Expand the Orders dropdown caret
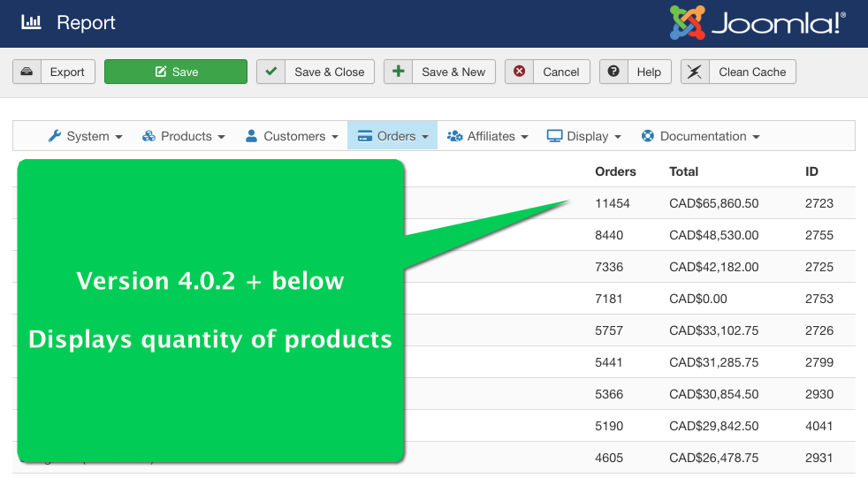This screenshot has width=868, height=478. [425, 137]
